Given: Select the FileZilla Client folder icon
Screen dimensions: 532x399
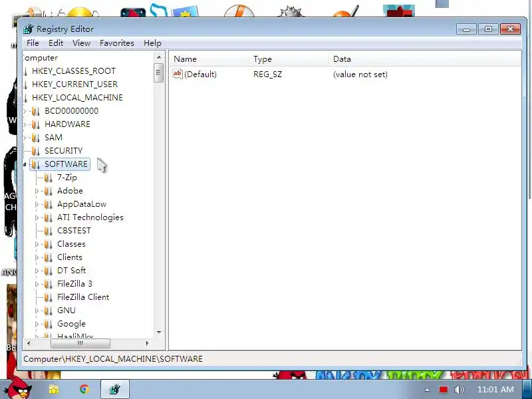Looking at the screenshot, I should click(48, 297).
